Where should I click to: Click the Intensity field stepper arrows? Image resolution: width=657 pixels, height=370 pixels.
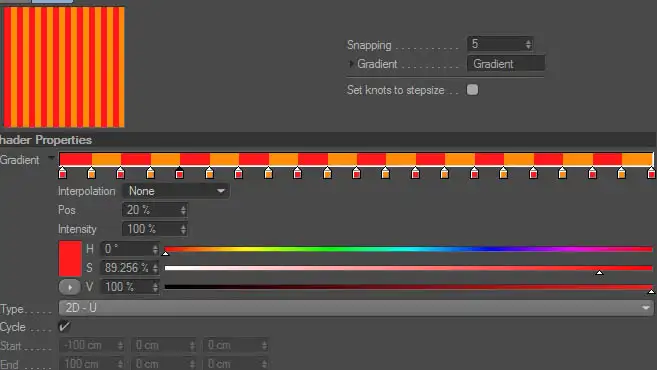tap(183, 229)
